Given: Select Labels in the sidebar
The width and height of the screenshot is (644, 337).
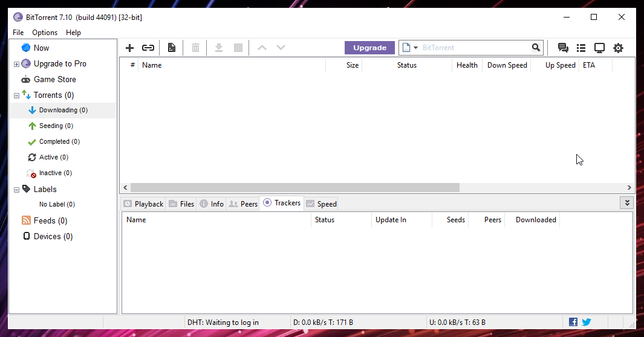Looking at the screenshot, I should click(45, 190).
